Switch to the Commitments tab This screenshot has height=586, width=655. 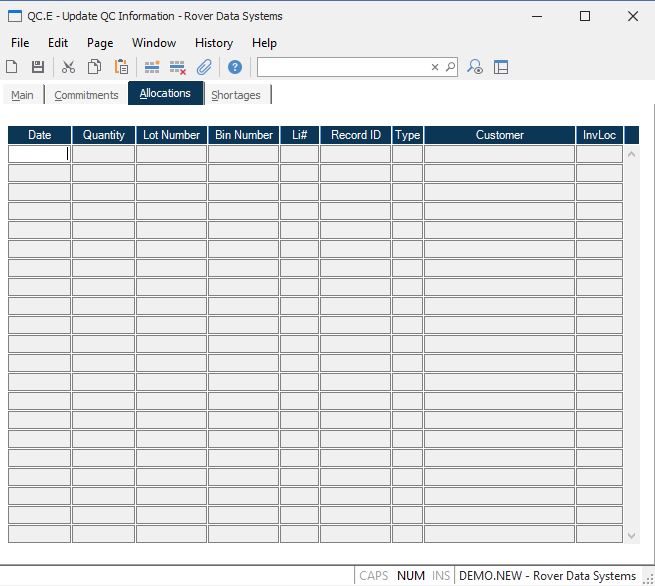86,95
